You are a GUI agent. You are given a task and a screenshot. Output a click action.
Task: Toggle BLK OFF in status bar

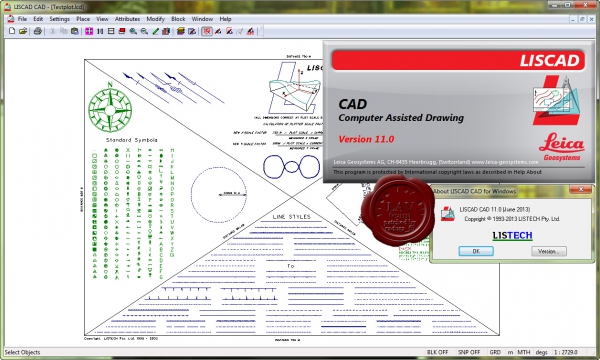(437, 352)
